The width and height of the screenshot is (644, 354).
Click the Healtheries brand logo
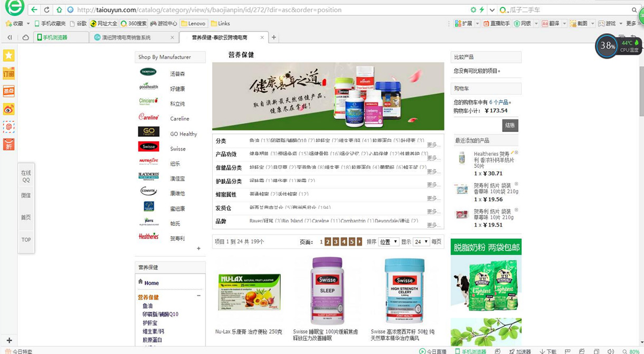pyautogui.click(x=148, y=236)
